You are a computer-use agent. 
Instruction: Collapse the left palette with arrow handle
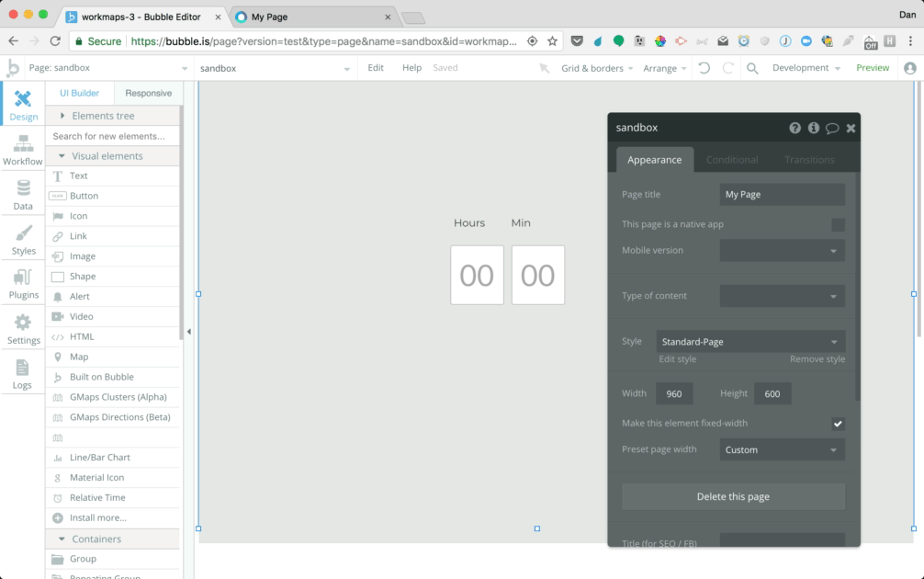coord(188,332)
